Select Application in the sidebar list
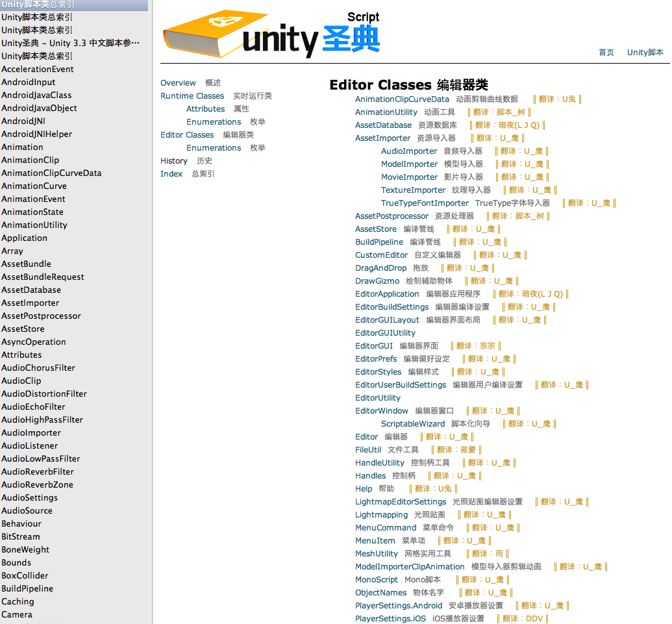This screenshot has height=624, width=672. click(24, 238)
